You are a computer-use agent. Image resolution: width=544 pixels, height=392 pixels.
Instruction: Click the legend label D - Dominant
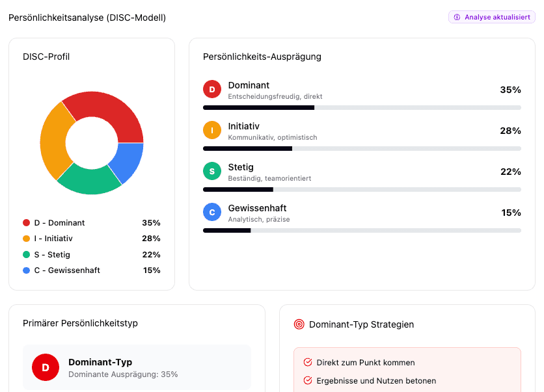[59, 223]
